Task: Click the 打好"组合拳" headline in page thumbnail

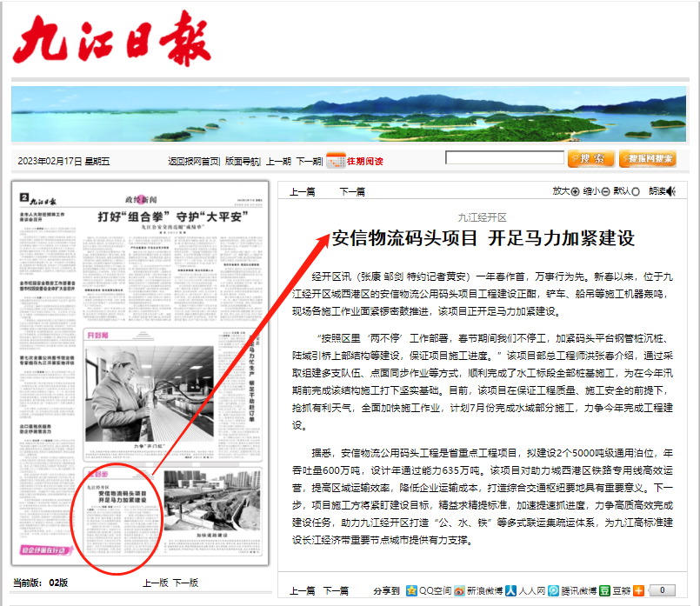Action: click(173, 216)
